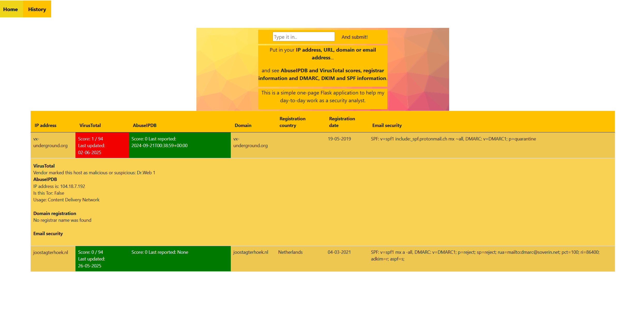Click registration date 04-03-2021

click(x=339, y=252)
